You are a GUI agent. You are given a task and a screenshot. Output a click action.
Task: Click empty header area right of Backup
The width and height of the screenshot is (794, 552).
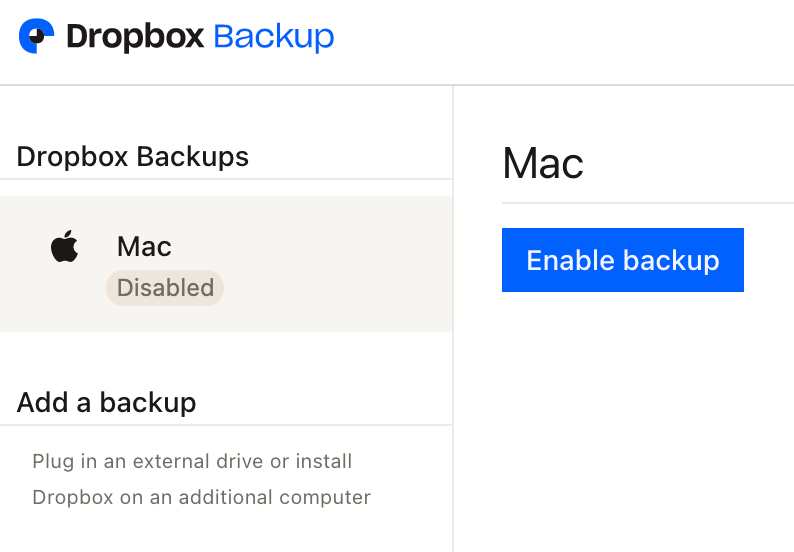coord(560,40)
